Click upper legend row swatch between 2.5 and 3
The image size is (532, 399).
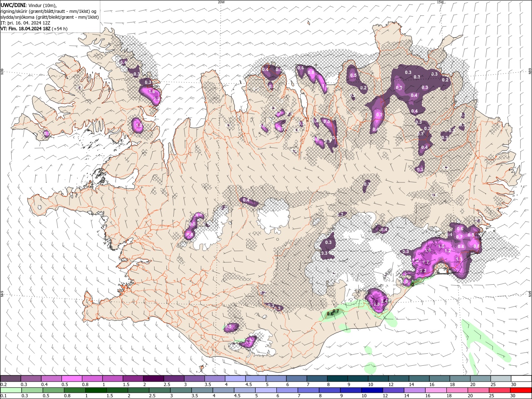click(x=174, y=379)
